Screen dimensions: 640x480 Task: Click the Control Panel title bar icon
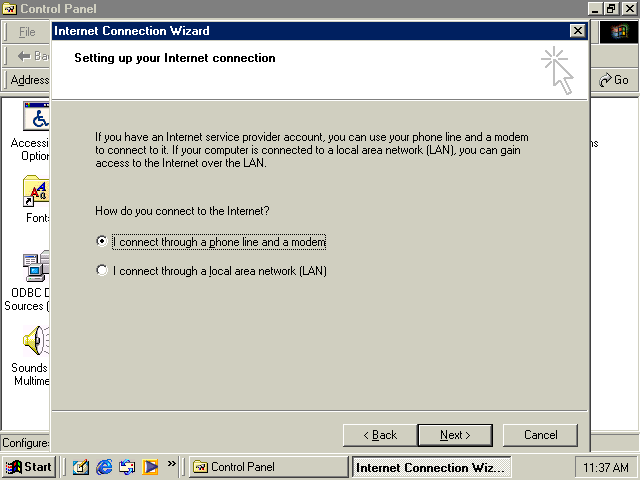coord(9,9)
